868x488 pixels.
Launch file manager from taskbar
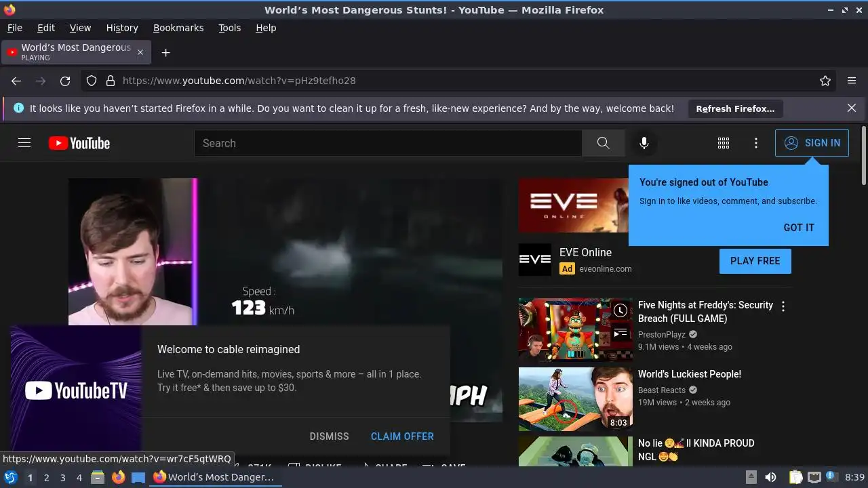[x=98, y=477]
